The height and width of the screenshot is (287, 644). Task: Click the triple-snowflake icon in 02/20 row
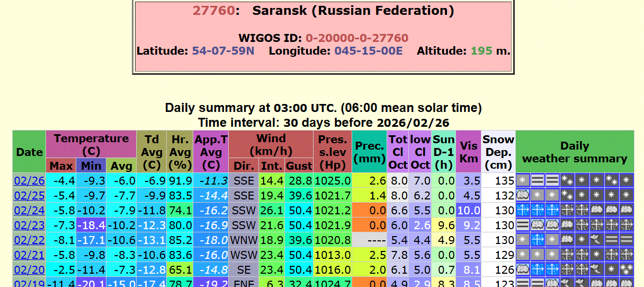click(627, 269)
